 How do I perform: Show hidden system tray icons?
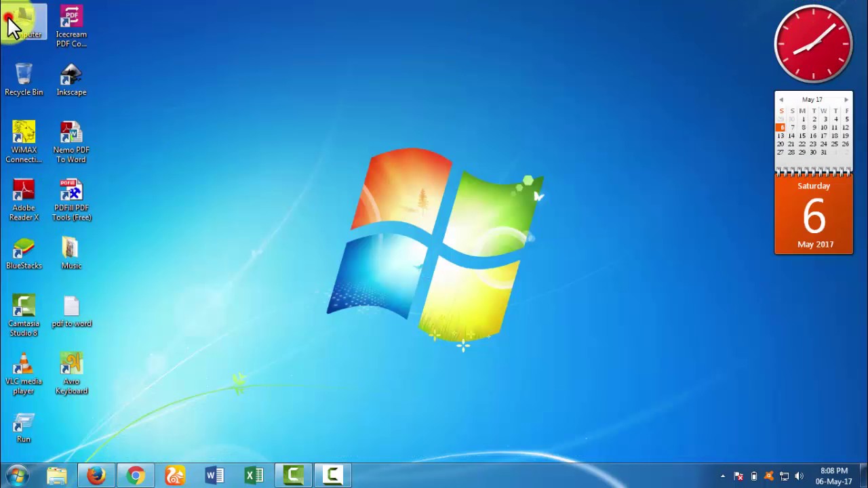click(x=723, y=476)
